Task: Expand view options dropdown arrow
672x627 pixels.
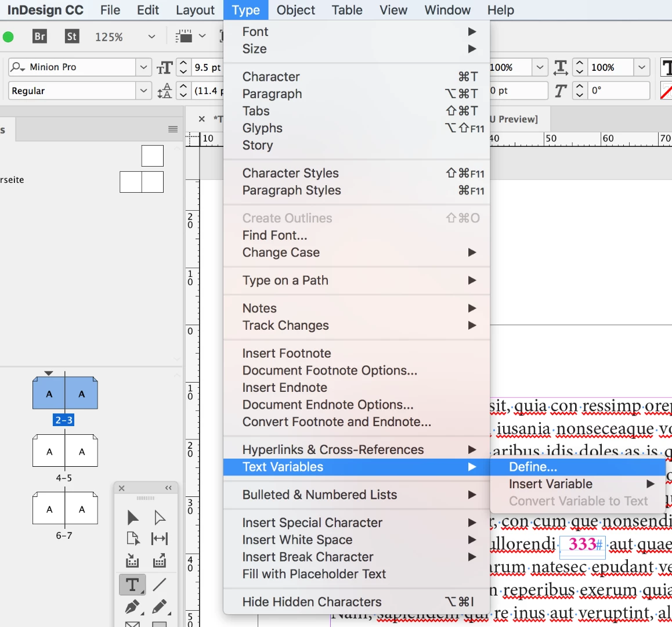Action: pyautogui.click(x=203, y=37)
